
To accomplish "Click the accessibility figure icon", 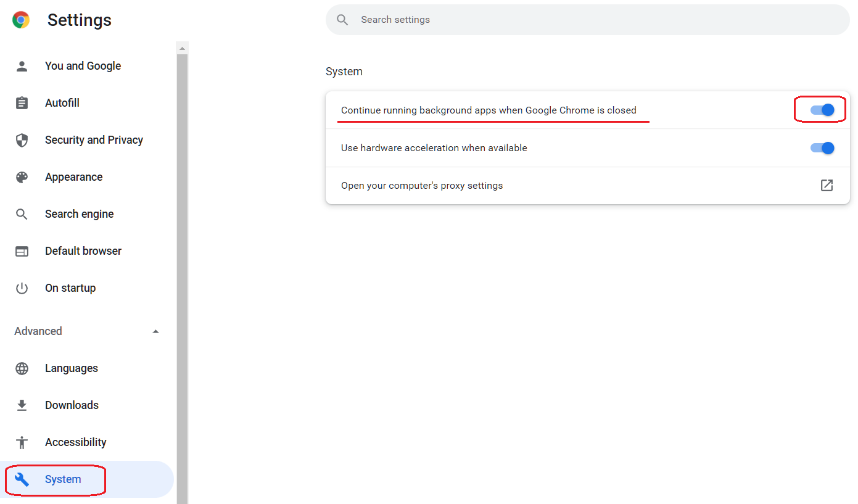I will point(22,442).
